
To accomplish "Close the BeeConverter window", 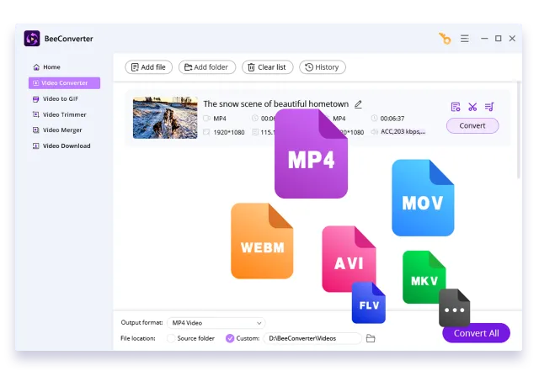I will 512,39.
